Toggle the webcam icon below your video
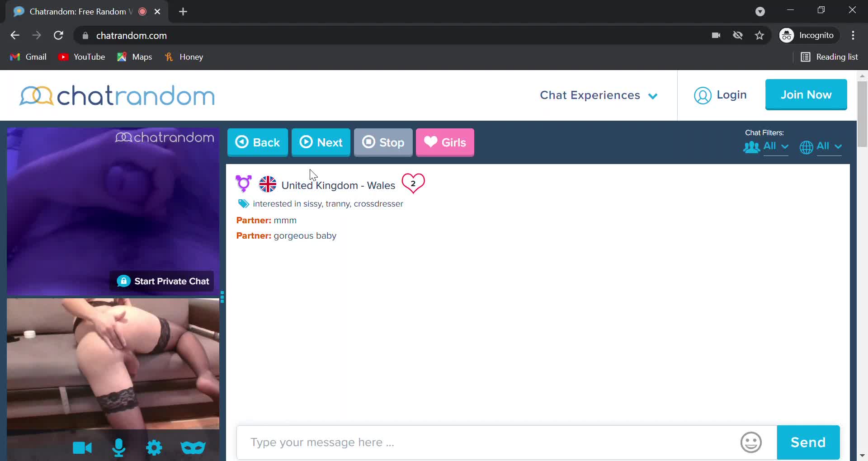The height and width of the screenshot is (461, 868). [82, 448]
